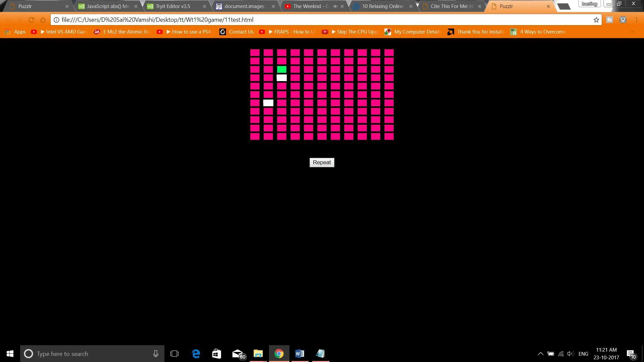Open the Apps bookmarks shortcut
The width and height of the screenshot is (644, 362).
(x=15, y=32)
